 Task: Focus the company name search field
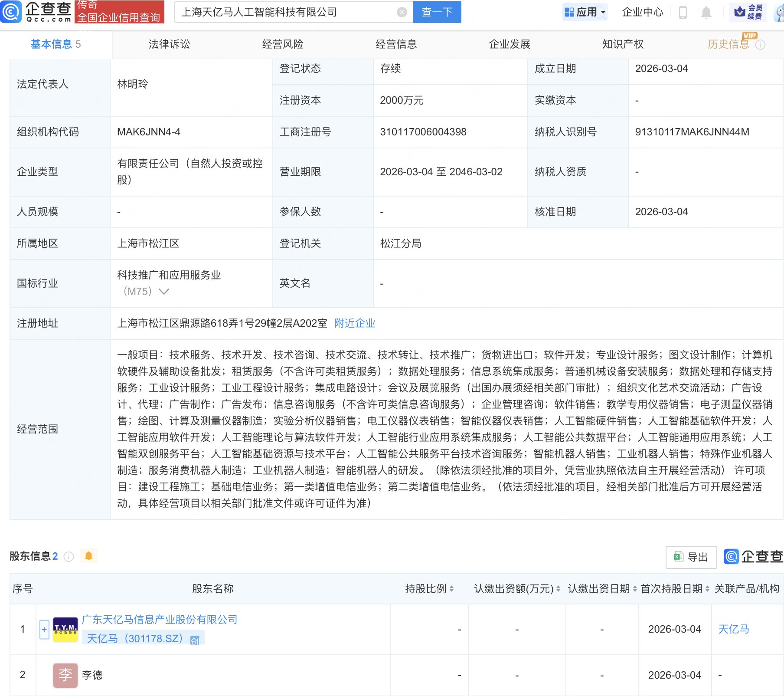[x=286, y=12]
